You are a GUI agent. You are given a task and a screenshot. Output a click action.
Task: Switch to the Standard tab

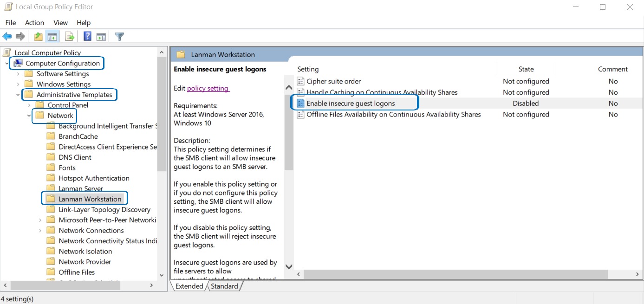224,286
